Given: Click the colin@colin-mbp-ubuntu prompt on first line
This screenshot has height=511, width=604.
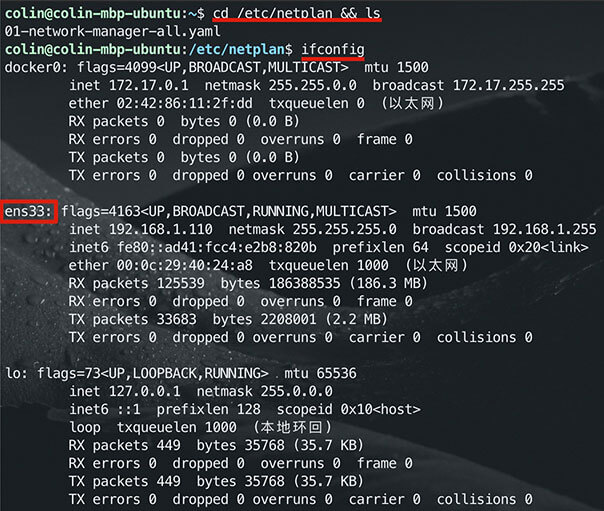Looking at the screenshot, I should tap(96, 13).
